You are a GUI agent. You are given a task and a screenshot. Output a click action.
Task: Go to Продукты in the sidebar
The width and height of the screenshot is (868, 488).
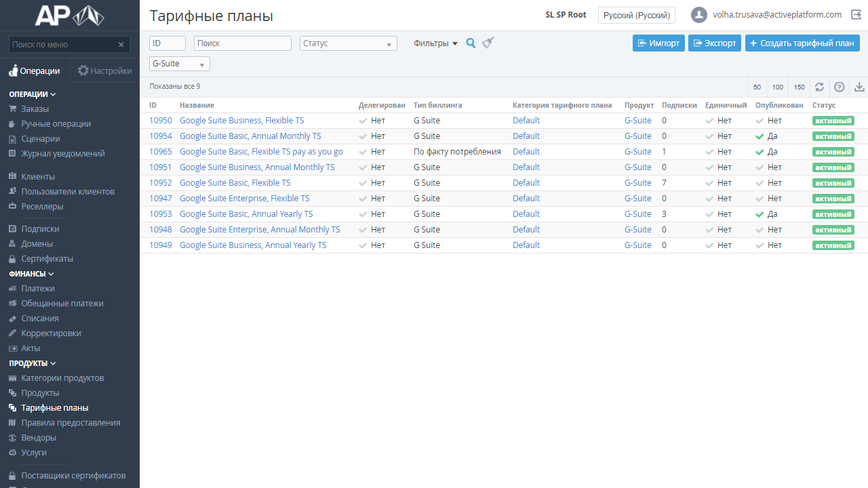tap(40, 393)
